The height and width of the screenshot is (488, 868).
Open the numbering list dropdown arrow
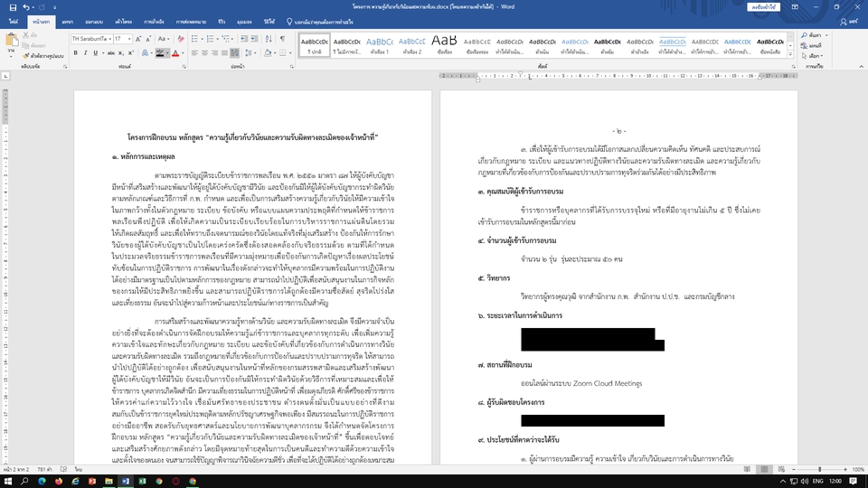[217, 39]
